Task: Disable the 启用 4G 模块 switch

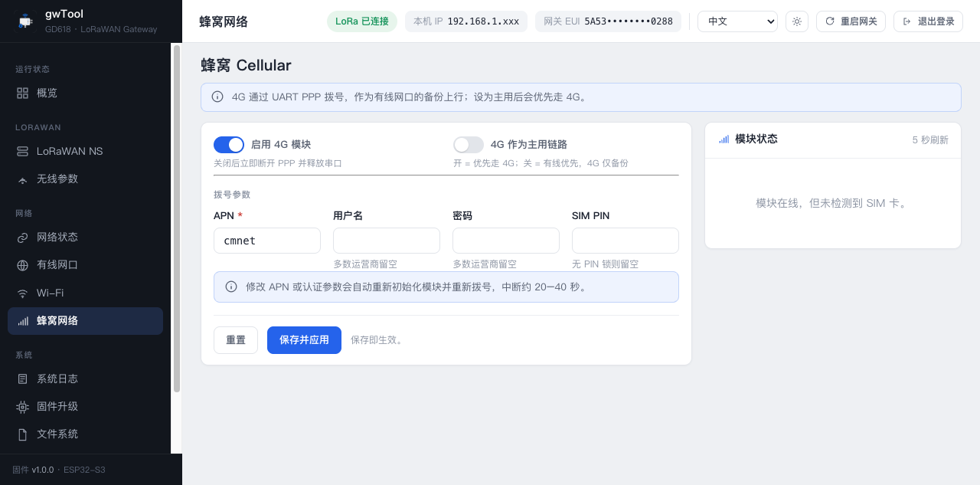Action: (229, 145)
